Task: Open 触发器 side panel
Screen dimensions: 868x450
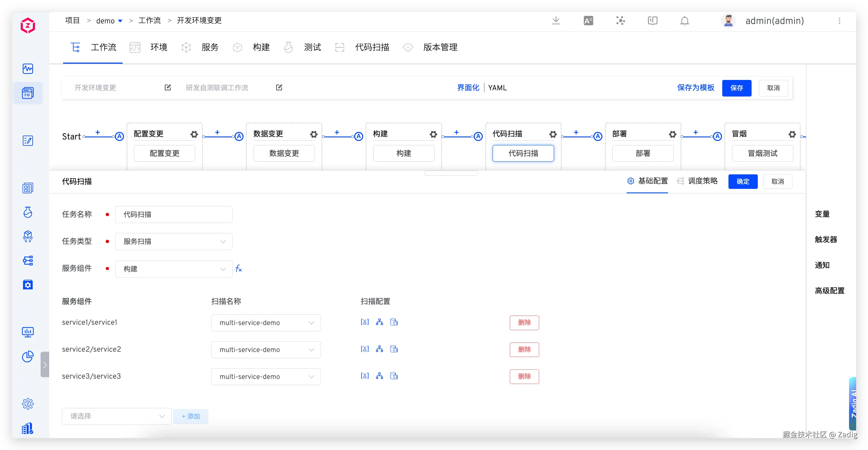Action: [826, 240]
